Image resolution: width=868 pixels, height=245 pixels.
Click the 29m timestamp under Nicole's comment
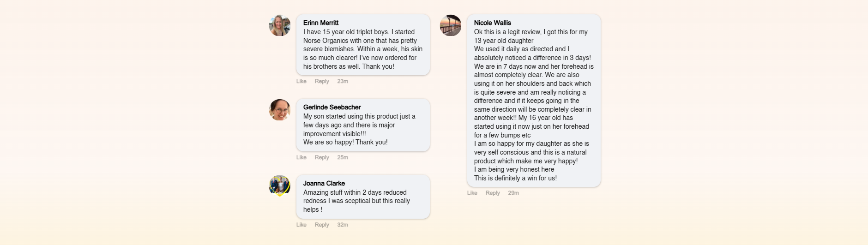513,193
